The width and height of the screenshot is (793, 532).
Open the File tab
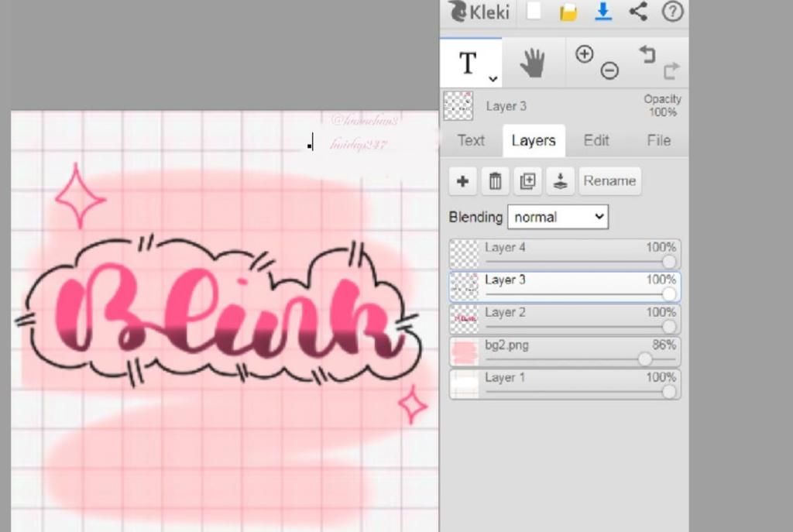pos(658,141)
